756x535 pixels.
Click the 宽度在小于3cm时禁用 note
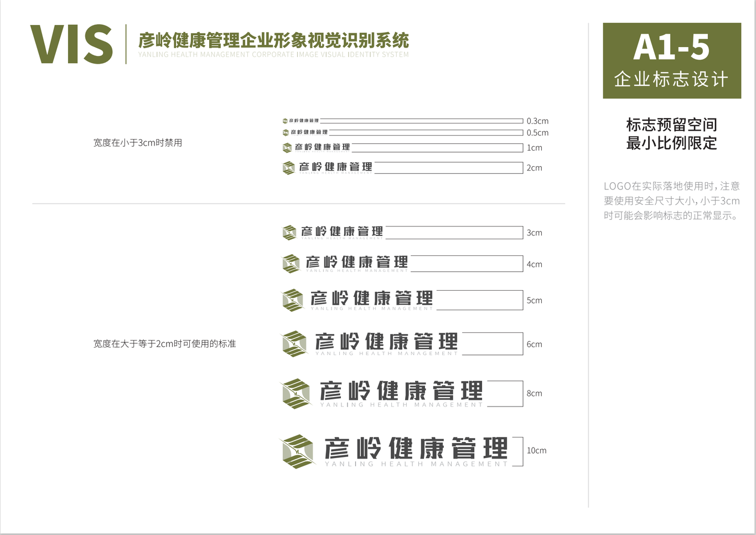pyautogui.click(x=138, y=143)
